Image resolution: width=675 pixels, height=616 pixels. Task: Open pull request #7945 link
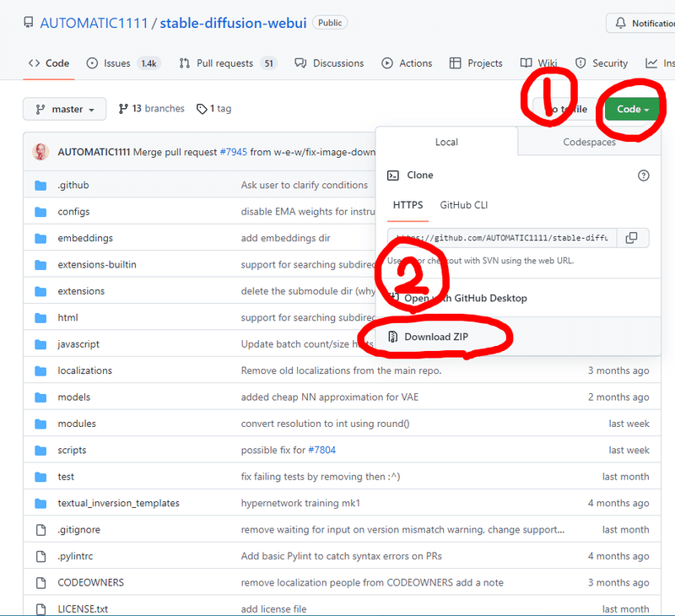(234, 152)
